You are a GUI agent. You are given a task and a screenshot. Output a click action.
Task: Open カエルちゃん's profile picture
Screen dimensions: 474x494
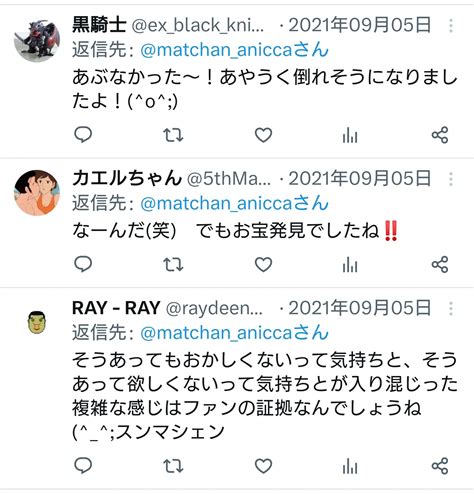(37, 193)
